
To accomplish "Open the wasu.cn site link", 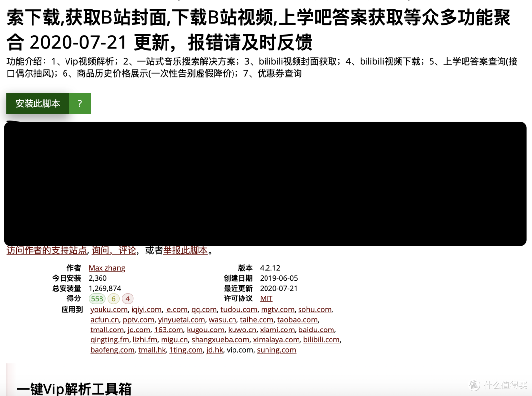I will [x=223, y=320].
